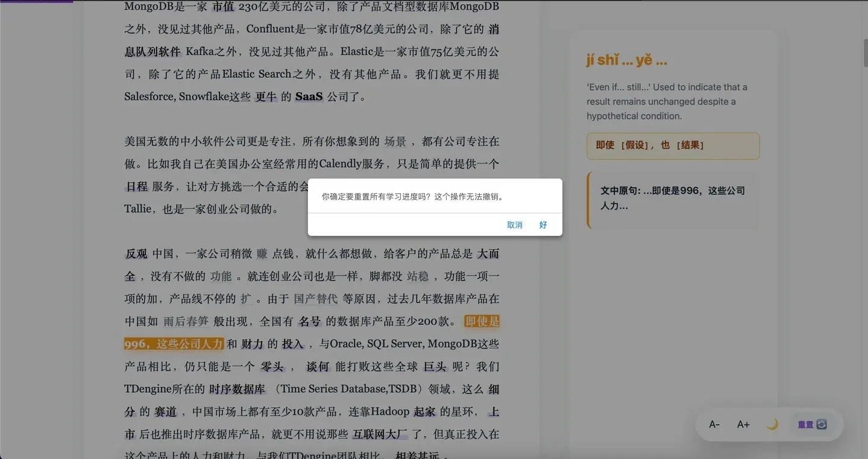The image size is (868, 459).
Task: Select the word 场景 in the text
Action: (395, 142)
